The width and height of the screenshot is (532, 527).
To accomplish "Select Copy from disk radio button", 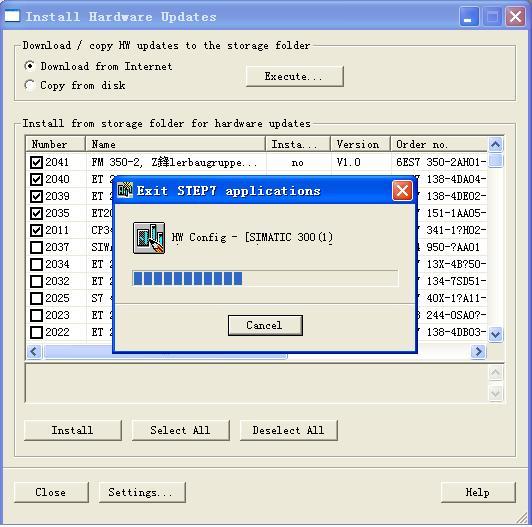I will 30,85.
